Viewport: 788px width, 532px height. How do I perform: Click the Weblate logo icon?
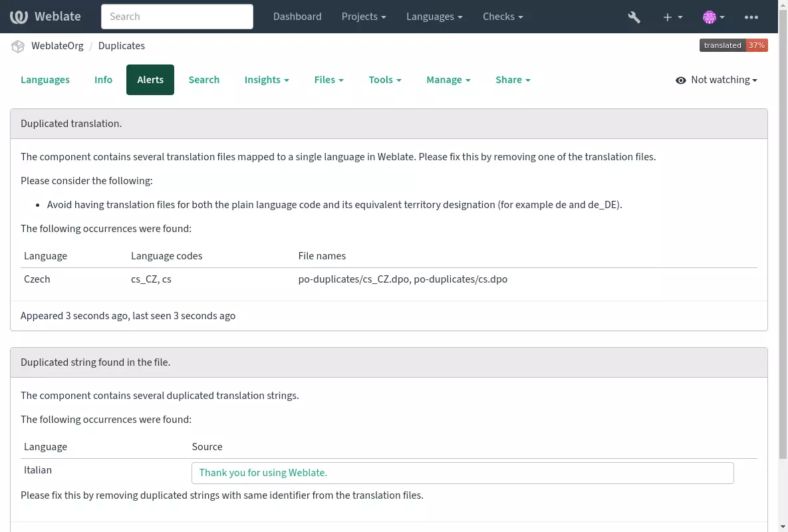tap(19, 17)
